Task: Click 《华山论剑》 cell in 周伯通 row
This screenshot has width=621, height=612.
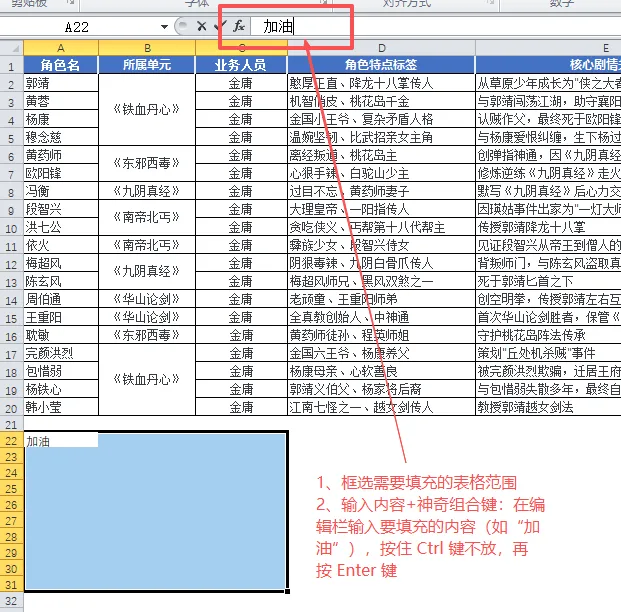Action: pos(147,299)
